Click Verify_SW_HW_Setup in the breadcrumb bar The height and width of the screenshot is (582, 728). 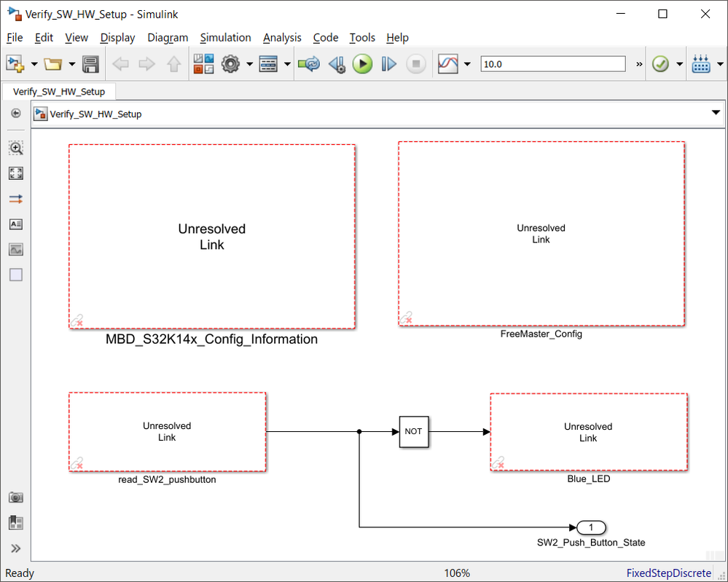(95, 114)
